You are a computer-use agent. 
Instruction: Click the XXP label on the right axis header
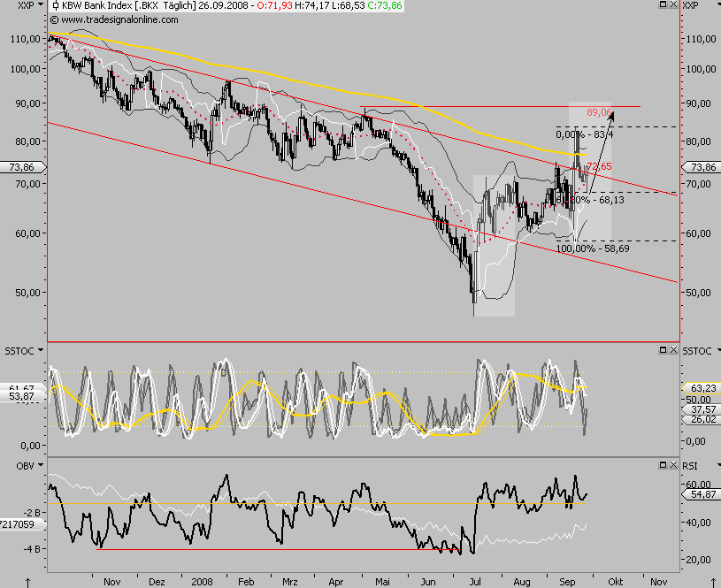691,5
